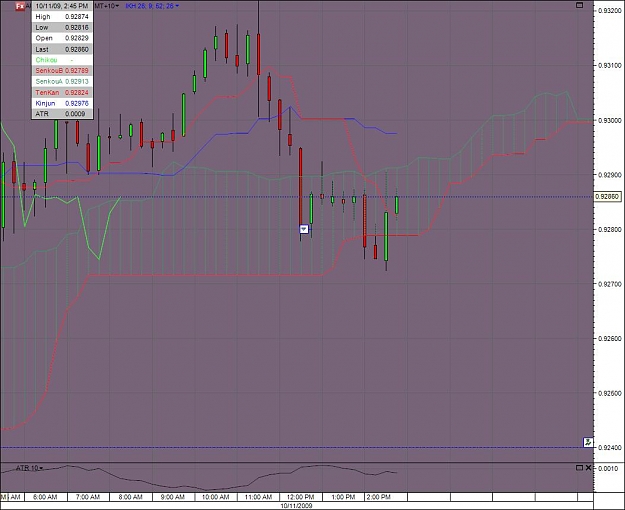Click the 0.0010 ATR scale label
Image resolution: width=625 pixels, height=510 pixels.
pyautogui.click(x=608, y=468)
